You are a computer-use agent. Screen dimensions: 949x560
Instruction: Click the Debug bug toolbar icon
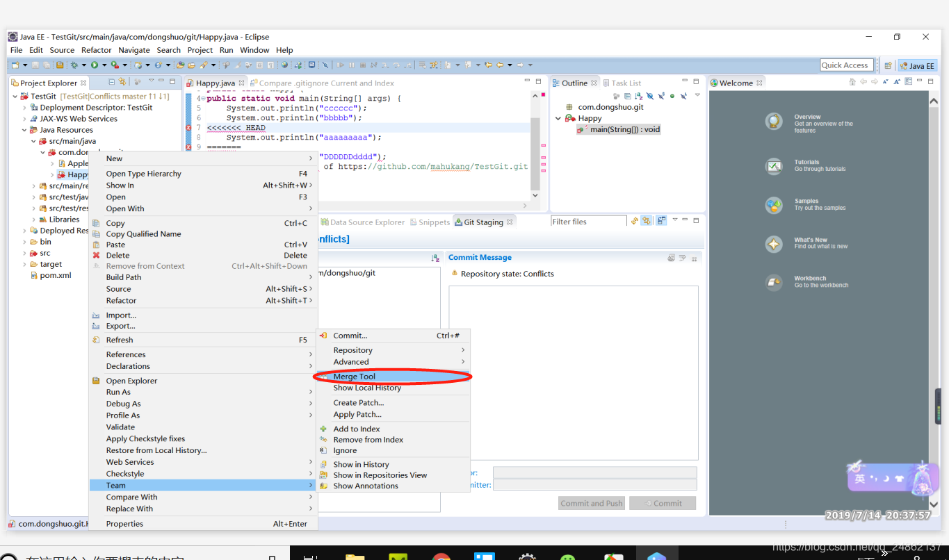click(74, 65)
